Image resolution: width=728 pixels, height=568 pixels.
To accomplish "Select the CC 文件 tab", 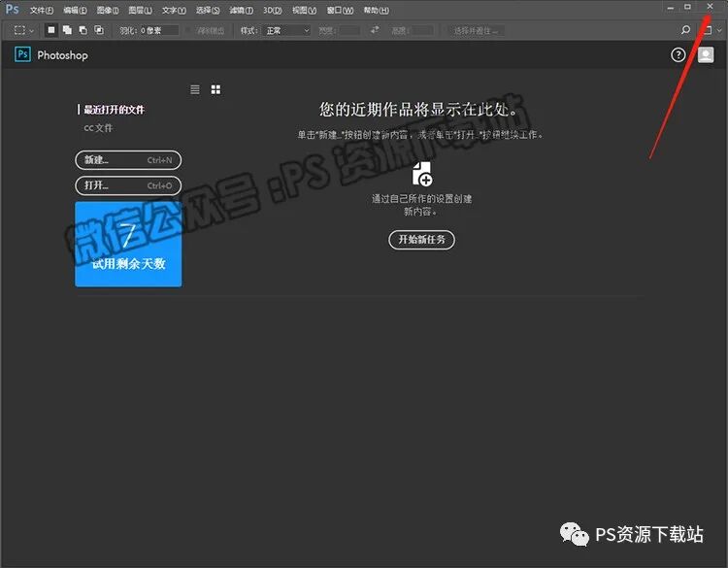I will point(98,128).
